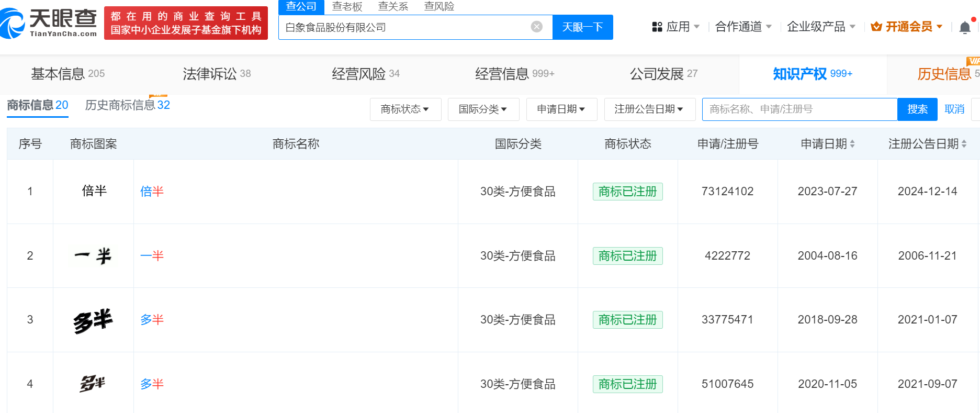Clear the company search field

(537, 27)
